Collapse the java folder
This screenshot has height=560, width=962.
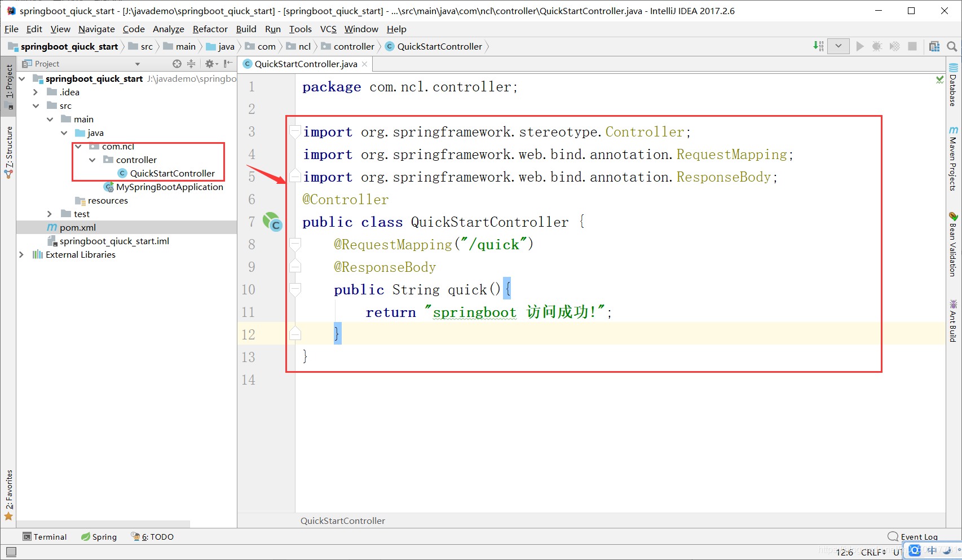point(64,133)
